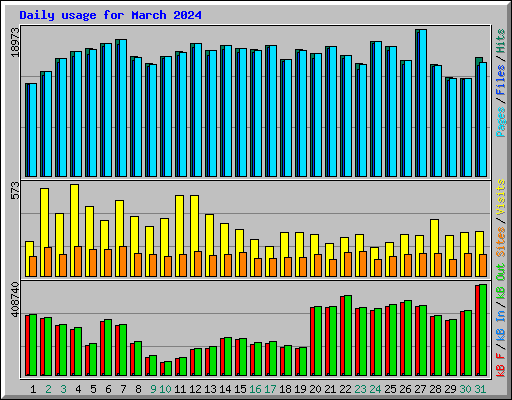Viewport: 512px width, 400px height.
Task: Click day 24 on the x-axis
Action: coord(375,389)
